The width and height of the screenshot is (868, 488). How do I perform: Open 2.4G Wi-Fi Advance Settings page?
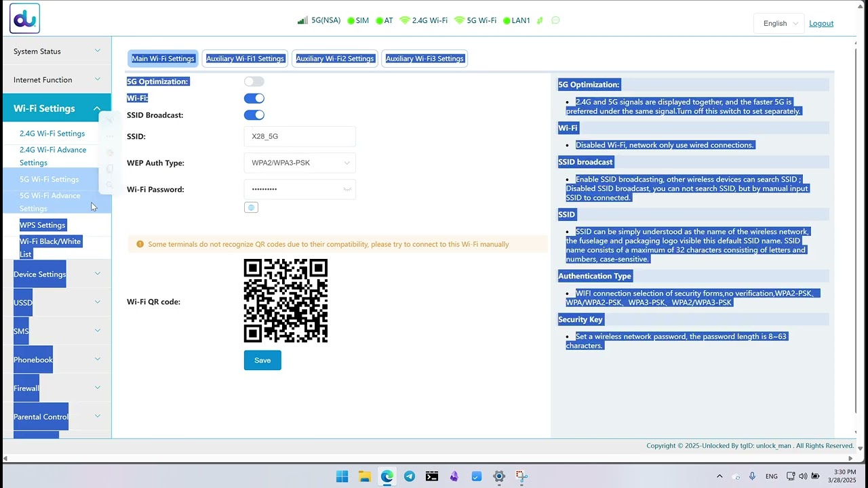(53, 156)
